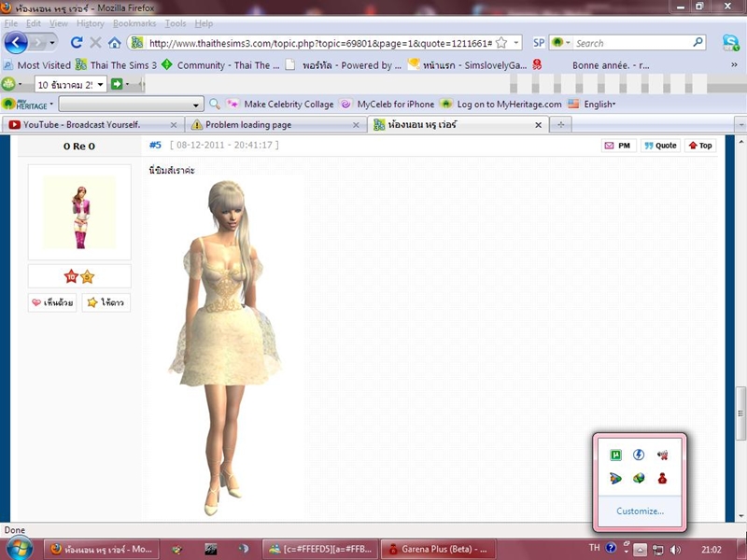Open Garena red icon in tray popup
The width and height of the screenshot is (747, 560).
tap(662, 478)
